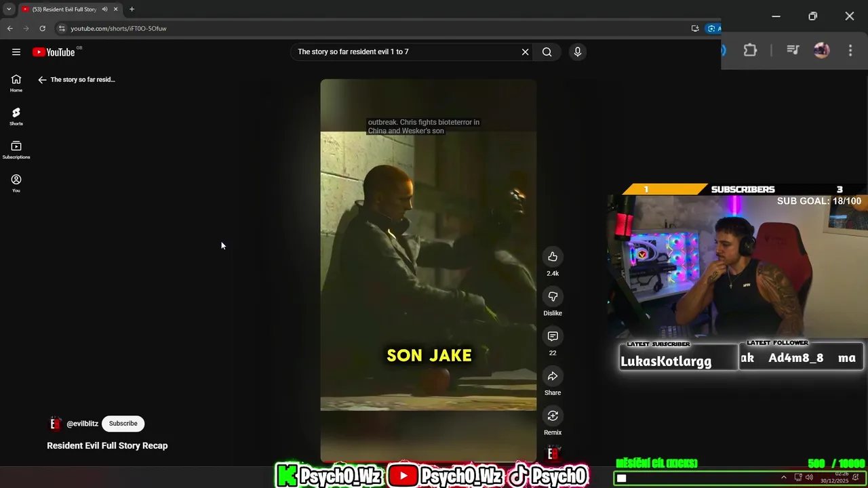Open the YouTube guide hamburger menu
This screenshot has height=488, width=868.
coord(16,52)
